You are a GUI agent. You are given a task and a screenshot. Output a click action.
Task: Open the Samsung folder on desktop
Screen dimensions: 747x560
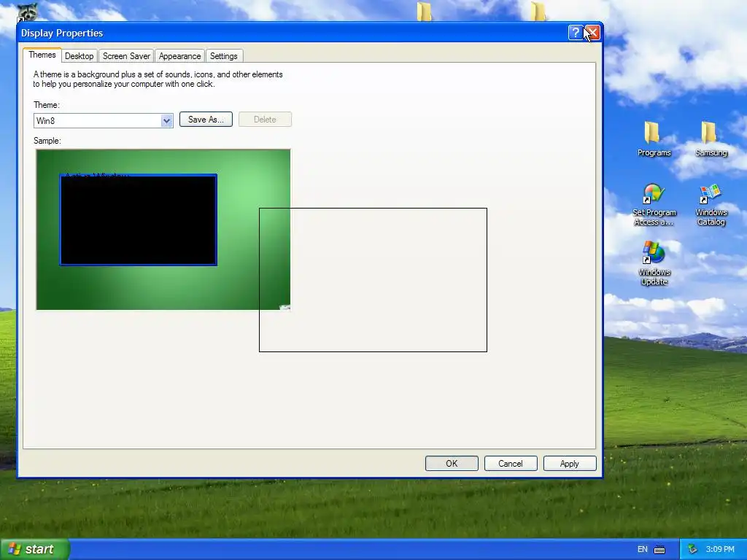click(x=711, y=139)
